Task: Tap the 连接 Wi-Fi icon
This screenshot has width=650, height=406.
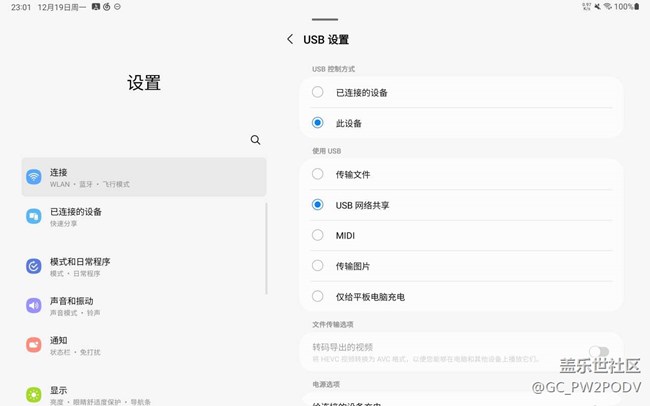Action: [34, 177]
